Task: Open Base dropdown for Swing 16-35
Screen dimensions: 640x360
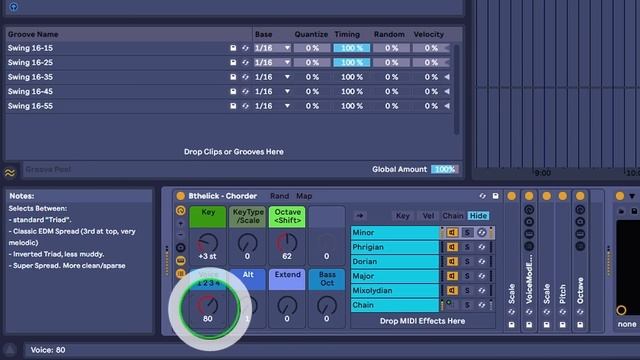Action: (272, 77)
